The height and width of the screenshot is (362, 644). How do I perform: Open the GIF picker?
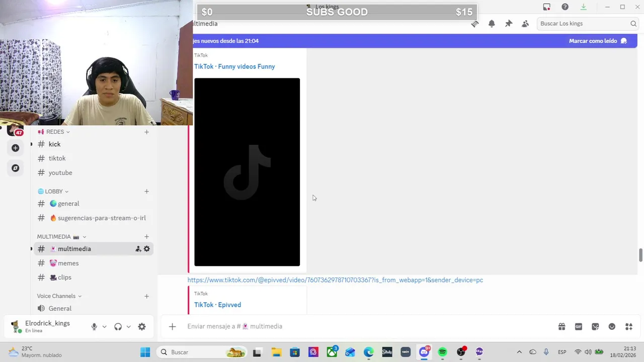click(x=579, y=327)
